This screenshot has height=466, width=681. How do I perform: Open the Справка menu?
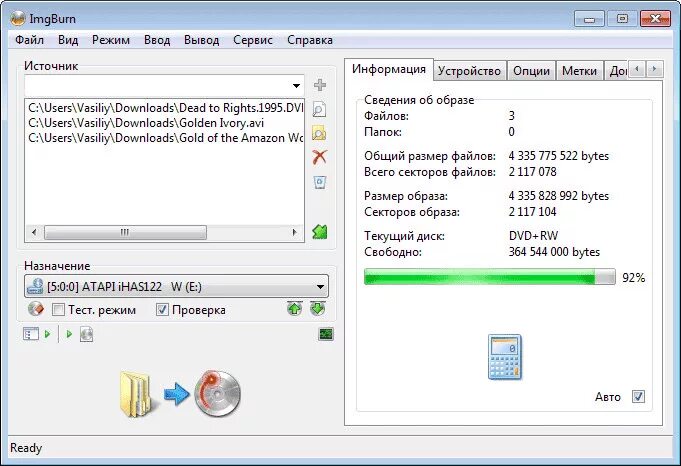[310, 40]
